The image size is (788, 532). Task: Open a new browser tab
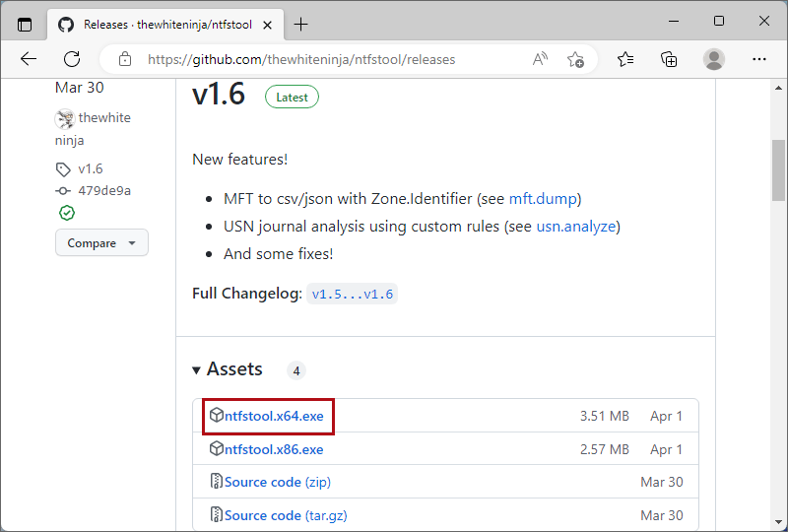pos(300,24)
